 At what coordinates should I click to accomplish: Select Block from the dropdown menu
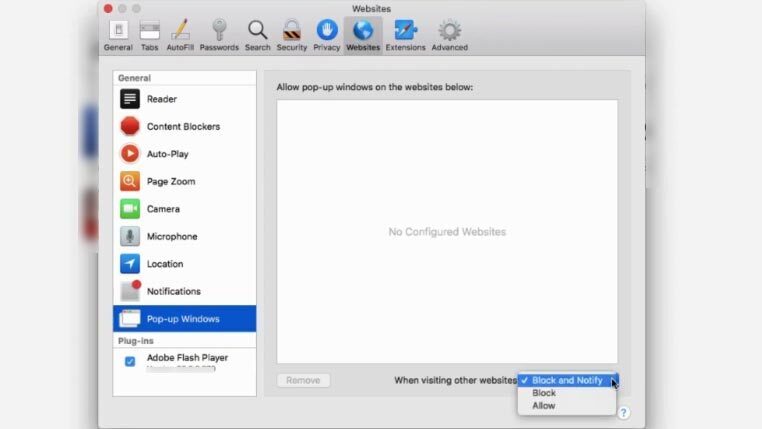tap(544, 393)
